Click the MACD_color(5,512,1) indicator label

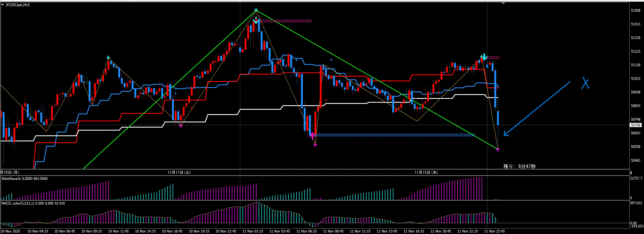coord(17,203)
